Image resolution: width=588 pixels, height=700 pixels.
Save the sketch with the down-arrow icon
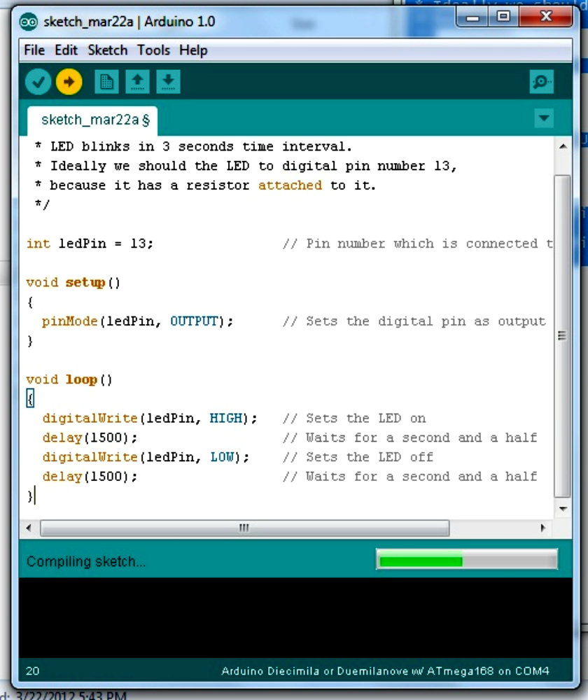click(168, 82)
